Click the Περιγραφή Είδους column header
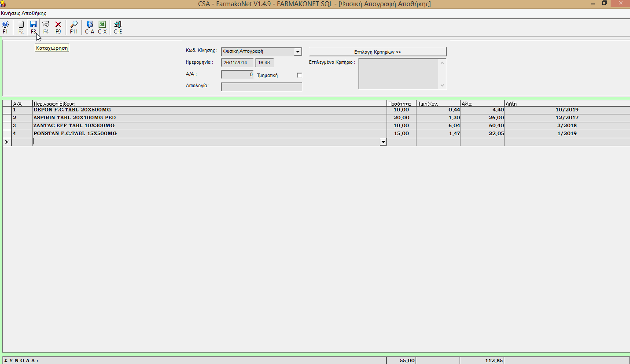Image resolution: width=630 pixels, height=364 pixels. 210,103
